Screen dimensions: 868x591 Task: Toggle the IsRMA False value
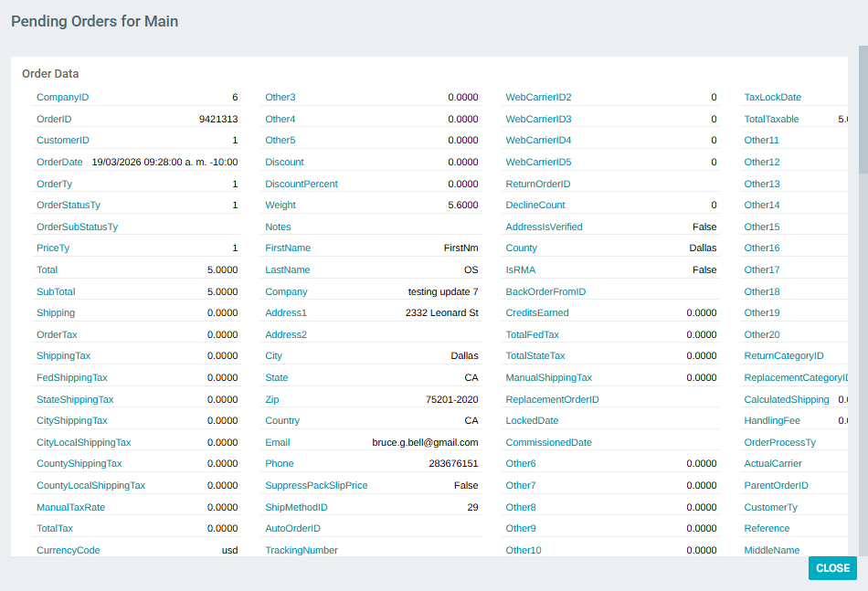704,269
